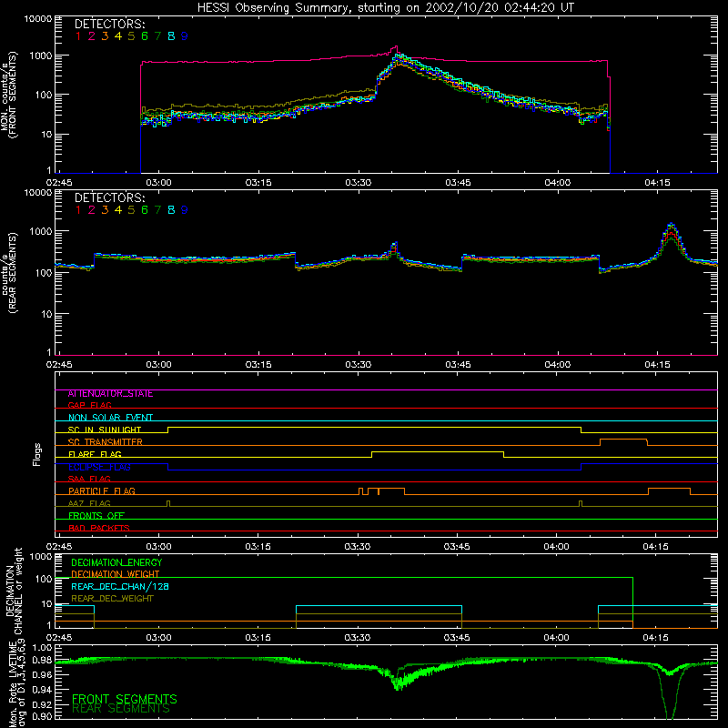Click the REAR SEGMENTS livetime legend
The width and height of the screenshot is (728, 728).
(121, 709)
